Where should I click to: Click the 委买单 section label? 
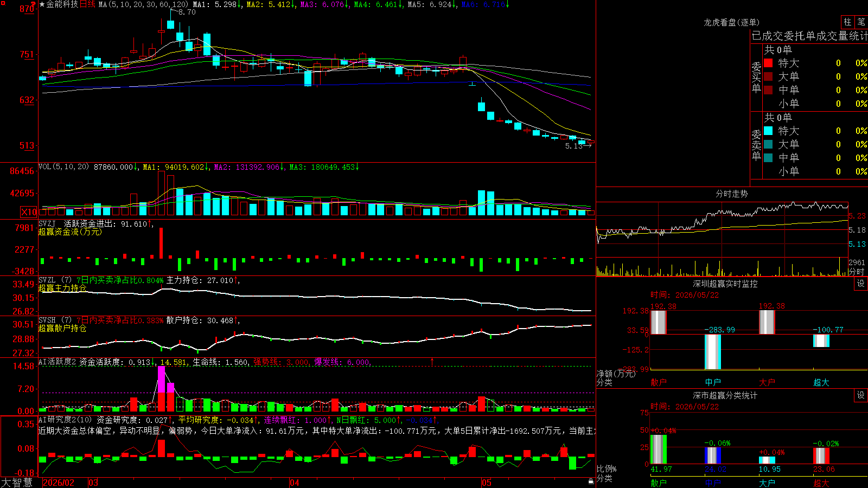pyautogui.click(x=756, y=77)
